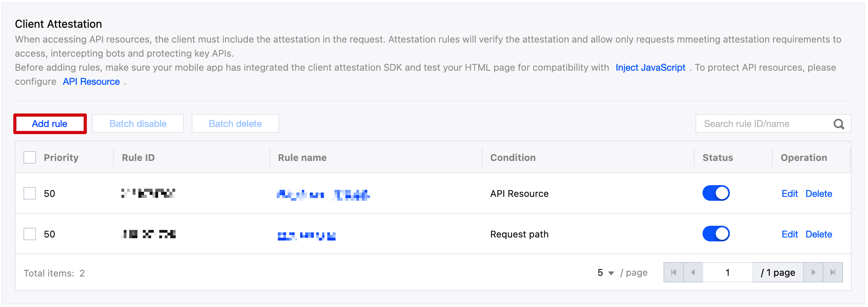Go to first page arrow
Screen dimensions: 868x307
pos(674,273)
